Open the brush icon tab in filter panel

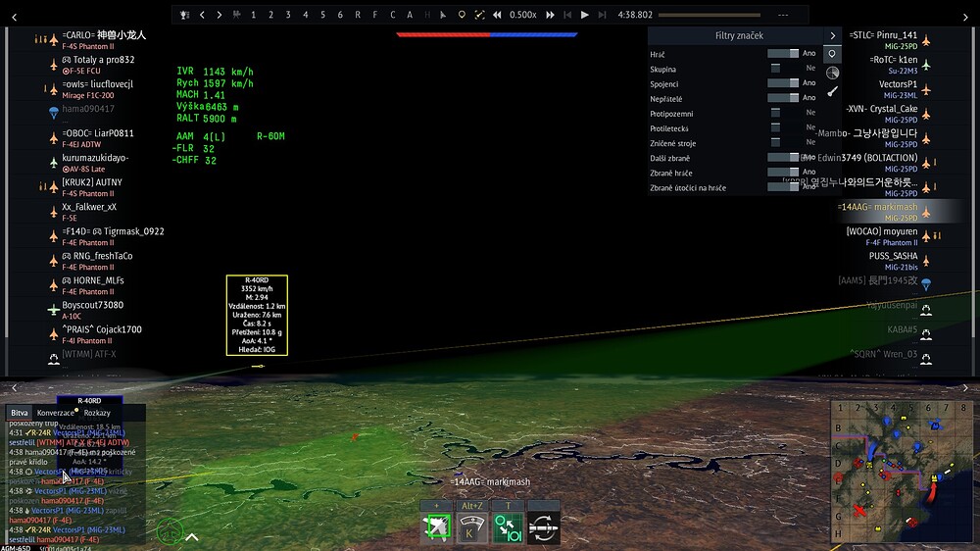coord(832,91)
